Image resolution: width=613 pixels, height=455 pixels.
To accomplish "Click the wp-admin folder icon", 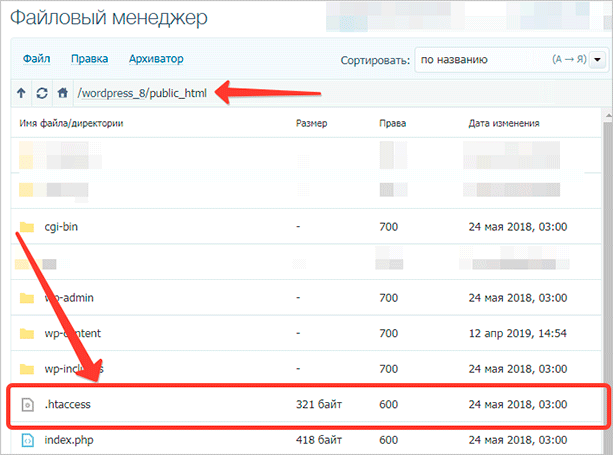I will pos(27,298).
